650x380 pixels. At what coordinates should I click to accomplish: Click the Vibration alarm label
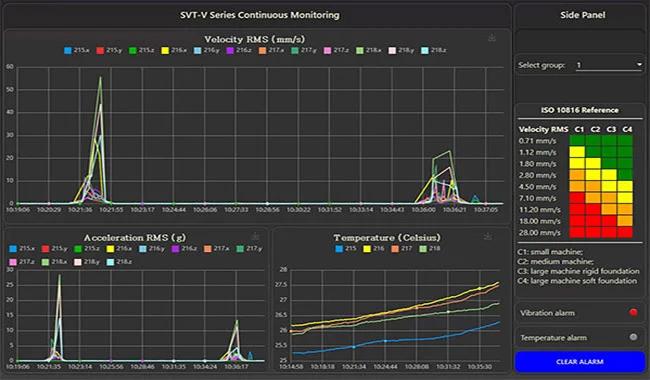tap(547, 313)
